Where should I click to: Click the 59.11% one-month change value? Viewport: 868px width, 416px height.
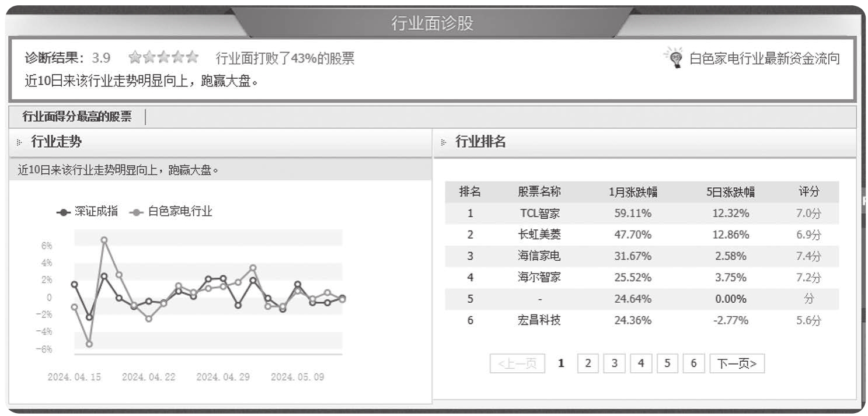tap(633, 214)
